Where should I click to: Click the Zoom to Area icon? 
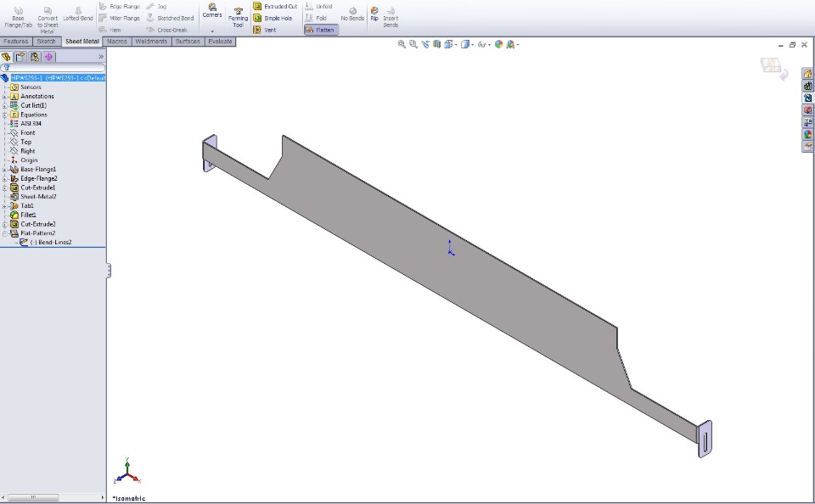413,45
